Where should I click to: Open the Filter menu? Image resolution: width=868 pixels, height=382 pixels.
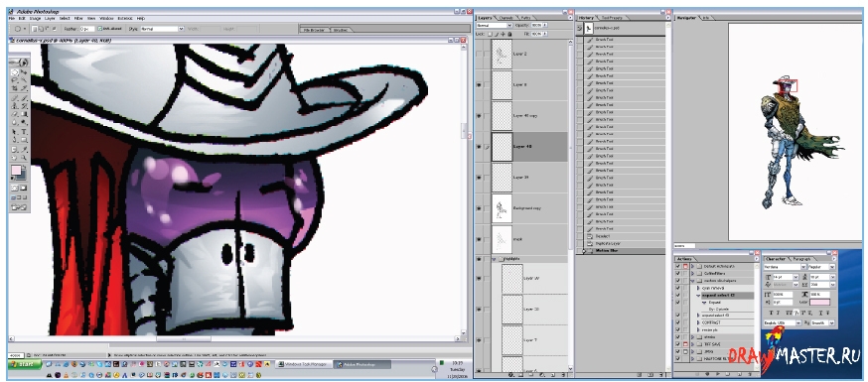[x=78, y=18]
